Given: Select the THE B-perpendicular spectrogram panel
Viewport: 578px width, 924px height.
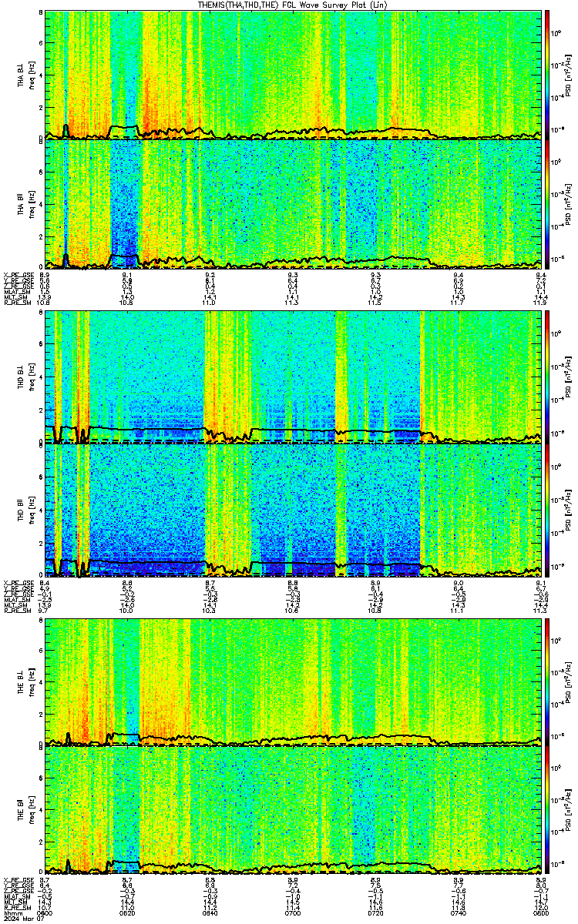Looking at the screenshot, I should point(294,681).
